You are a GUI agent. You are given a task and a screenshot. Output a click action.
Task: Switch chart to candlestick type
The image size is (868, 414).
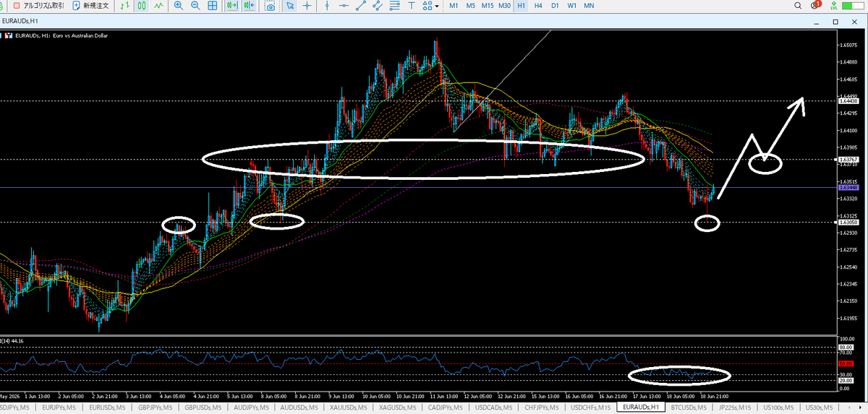point(142,6)
